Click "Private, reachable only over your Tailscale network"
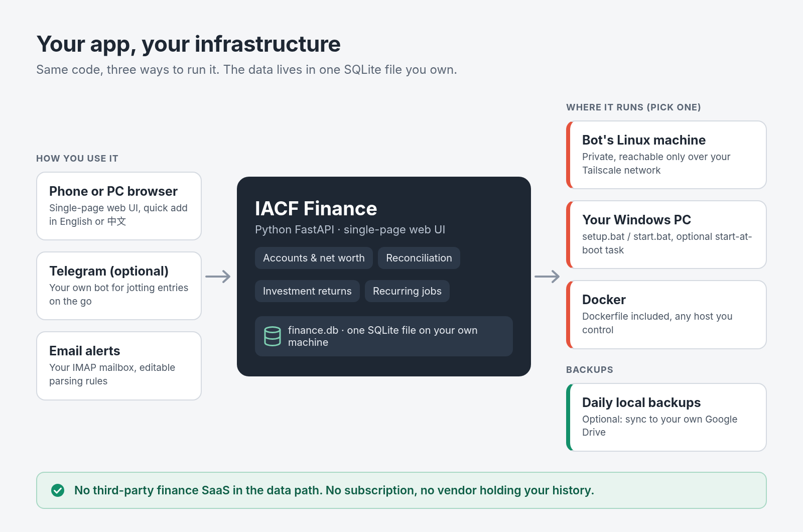The width and height of the screenshot is (803, 532). pyautogui.click(x=656, y=164)
